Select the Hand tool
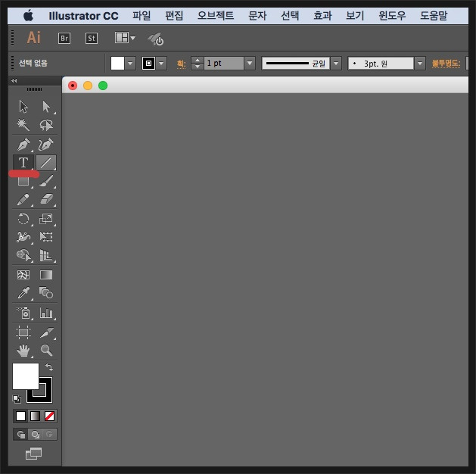The height and width of the screenshot is (474, 476). tap(23, 351)
